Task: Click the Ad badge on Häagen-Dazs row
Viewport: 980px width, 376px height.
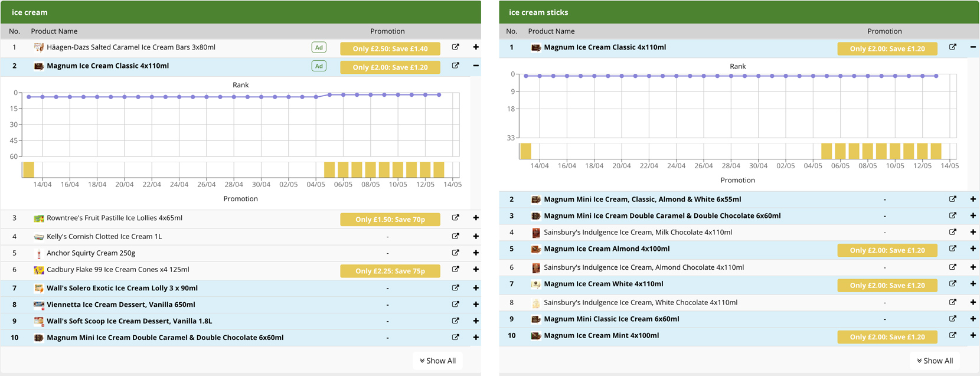Action: pos(319,48)
